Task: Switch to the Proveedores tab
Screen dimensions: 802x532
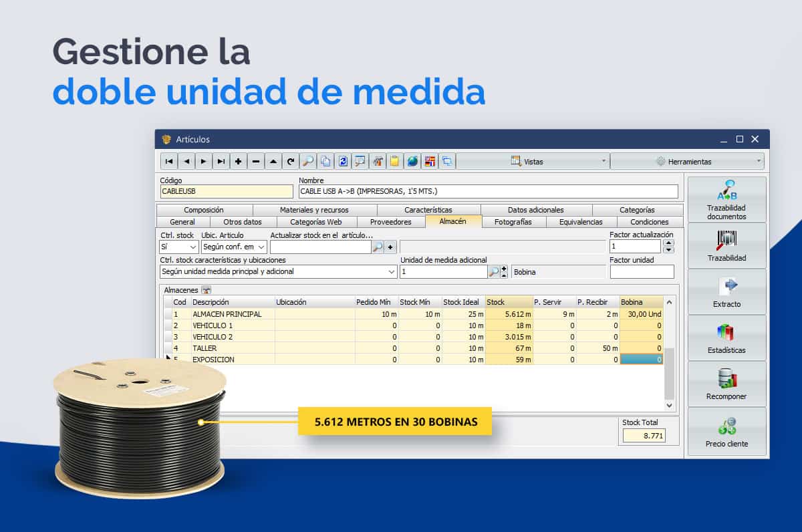Action: point(390,222)
